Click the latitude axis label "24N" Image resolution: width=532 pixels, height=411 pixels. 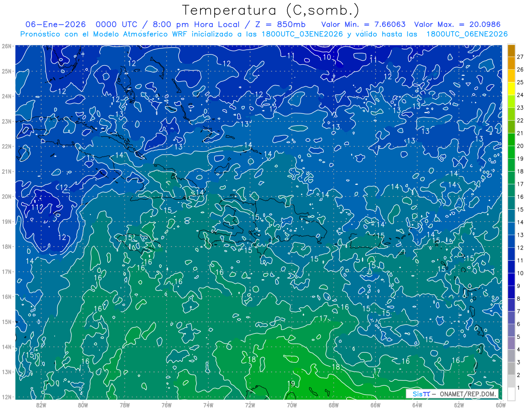pos(6,96)
